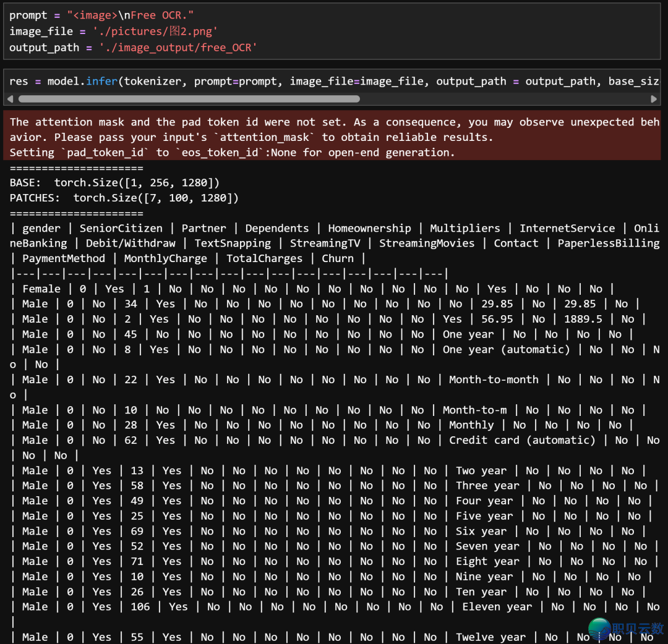Viewport: 668px width, 644px height.
Task: Click the left arrow of the horizontal scrollbar
Action: 10,99
